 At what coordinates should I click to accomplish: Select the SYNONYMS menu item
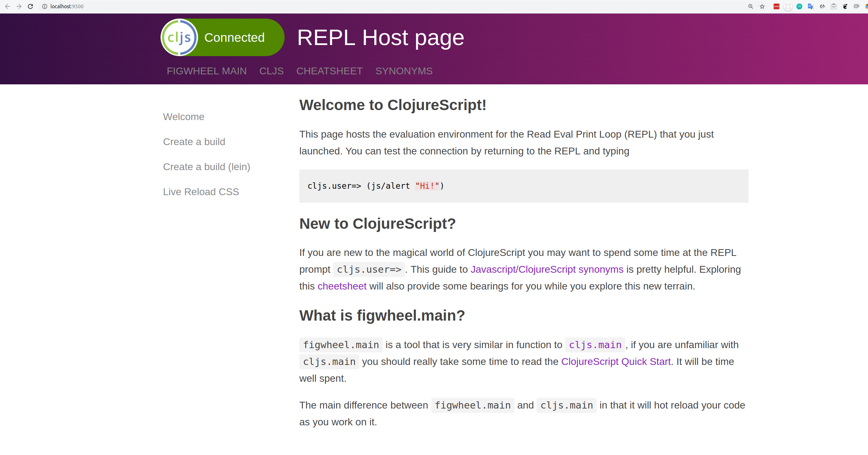pyautogui.click(x=404, y=71)
